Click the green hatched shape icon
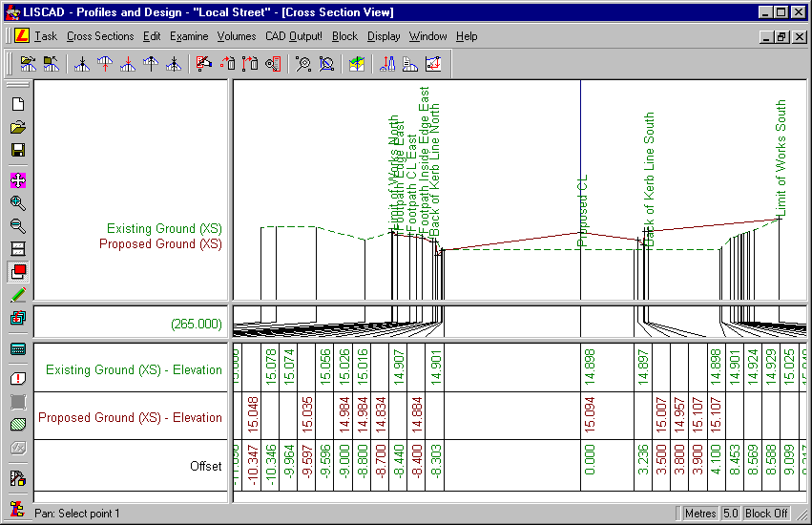 [x=18, y=425]
